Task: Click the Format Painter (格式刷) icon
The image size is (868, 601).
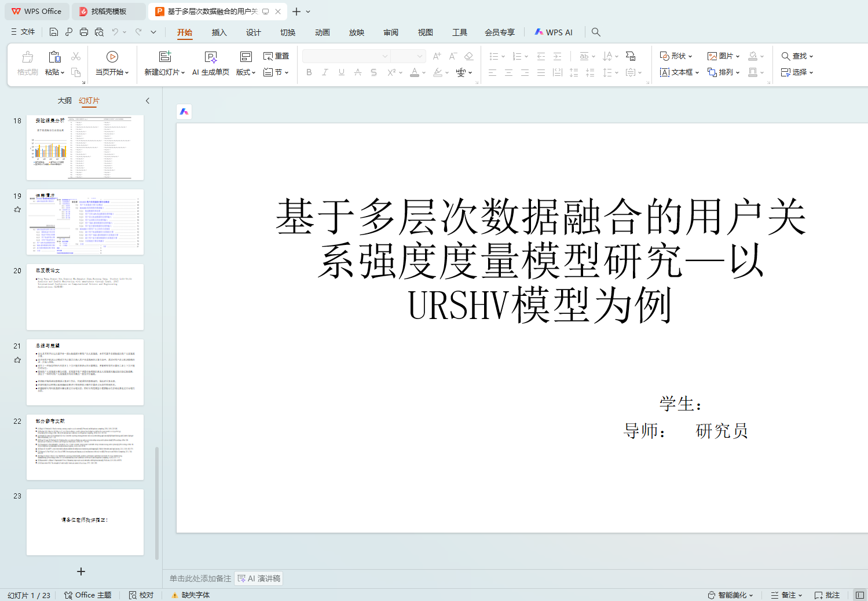Action: click(x=27, y=57)
